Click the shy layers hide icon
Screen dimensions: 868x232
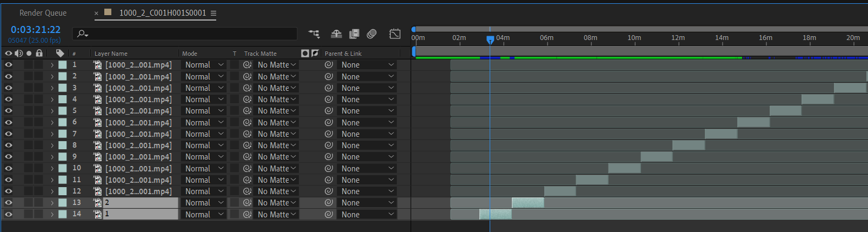336,34
